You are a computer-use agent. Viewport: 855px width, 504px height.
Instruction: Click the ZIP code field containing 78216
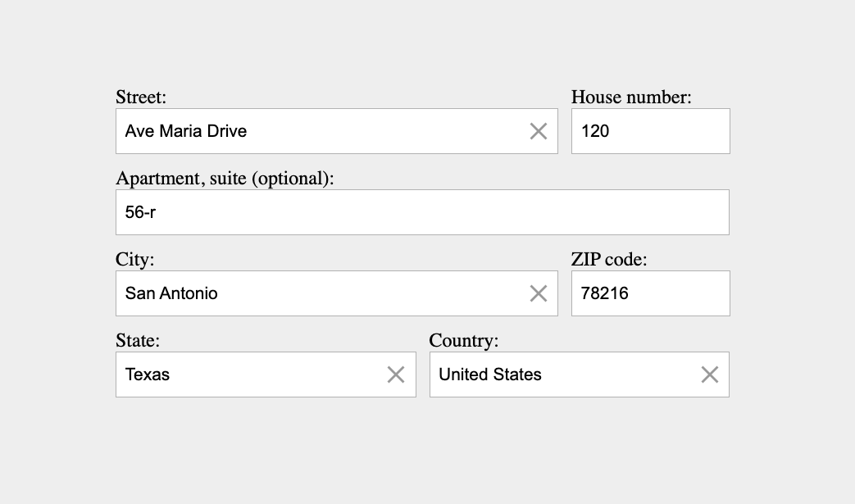coord(650,293)
